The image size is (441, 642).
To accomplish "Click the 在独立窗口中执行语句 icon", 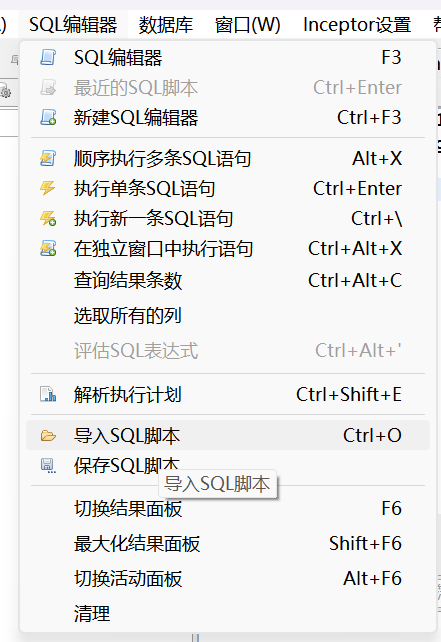I will coord(48,249).
